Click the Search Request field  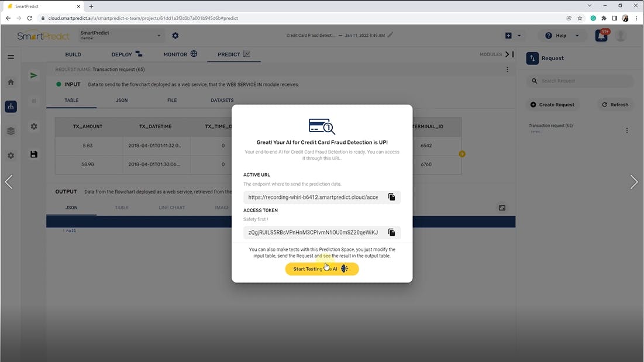point(580,81)
